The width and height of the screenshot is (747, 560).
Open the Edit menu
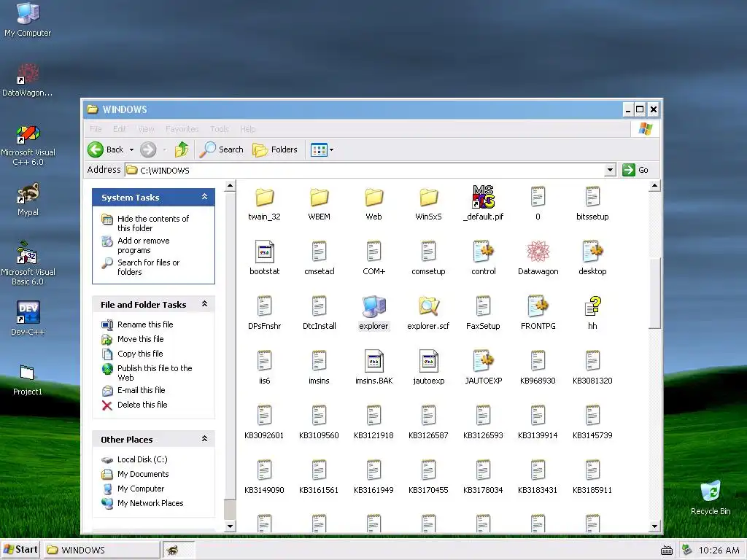120,129
